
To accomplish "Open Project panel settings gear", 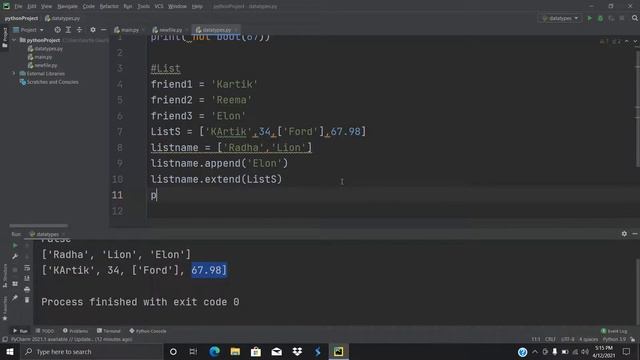I will [x=93, y=30].
